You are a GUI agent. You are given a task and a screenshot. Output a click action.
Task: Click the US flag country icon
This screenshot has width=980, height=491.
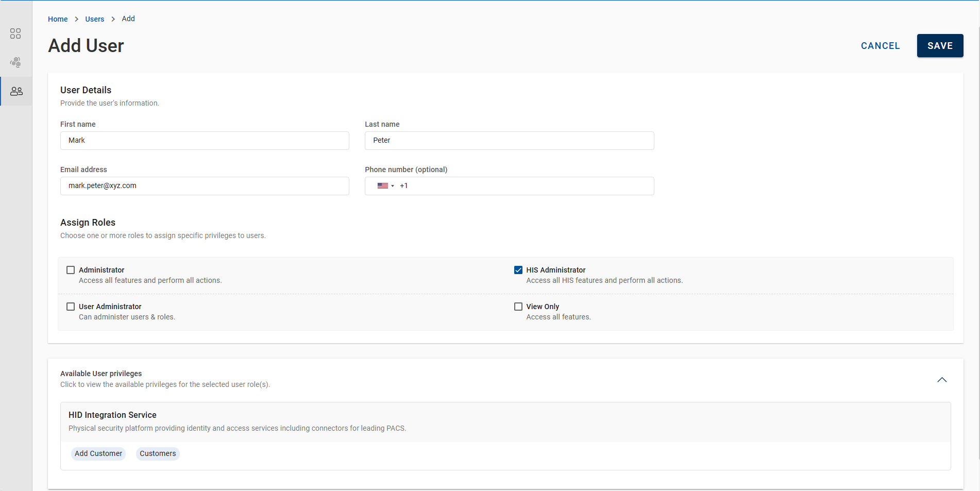point(382,186)
